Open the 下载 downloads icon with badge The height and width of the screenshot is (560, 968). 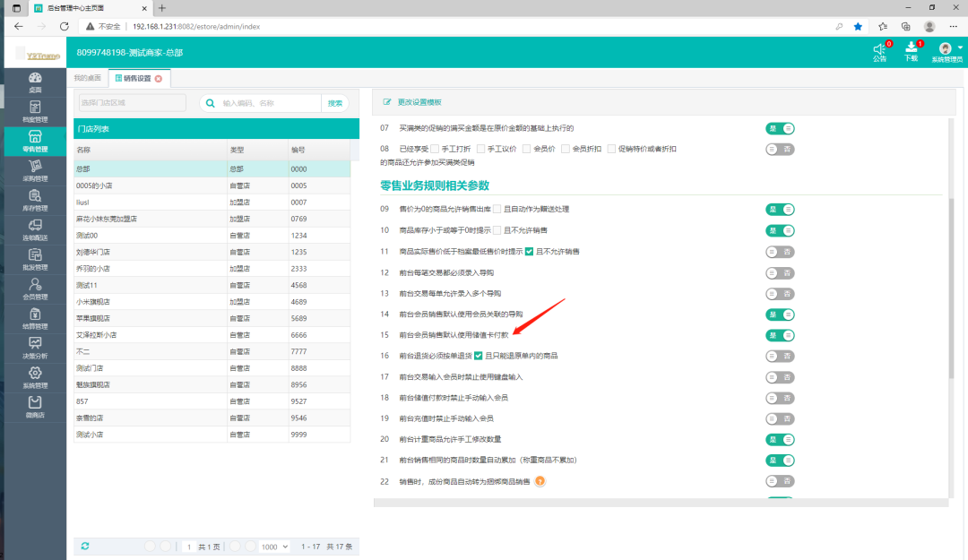[911, 51]
